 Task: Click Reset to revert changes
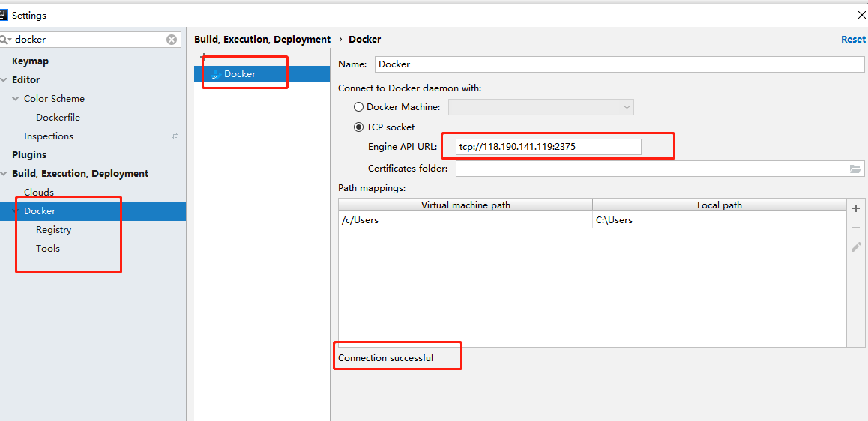[x=853, y=39]
